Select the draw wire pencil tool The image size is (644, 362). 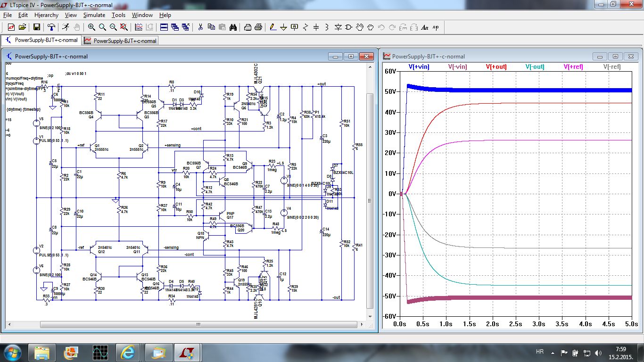point(273,27)
